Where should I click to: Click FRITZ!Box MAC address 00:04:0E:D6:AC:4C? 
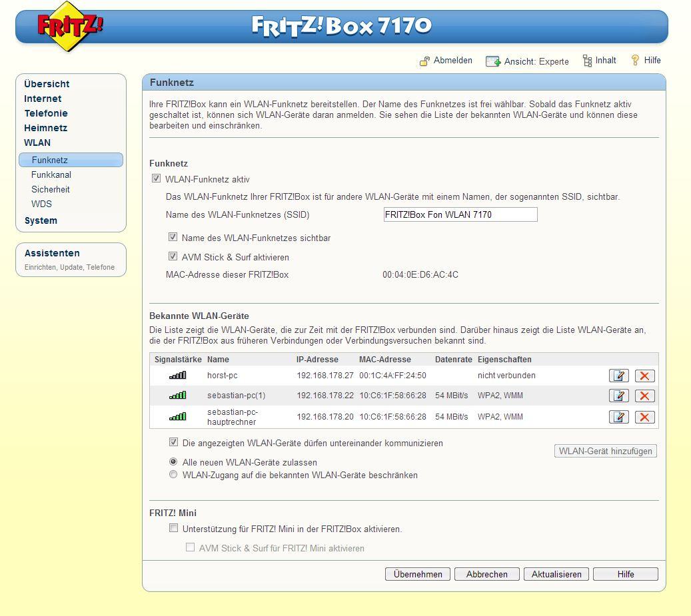[x=420, y=275]
